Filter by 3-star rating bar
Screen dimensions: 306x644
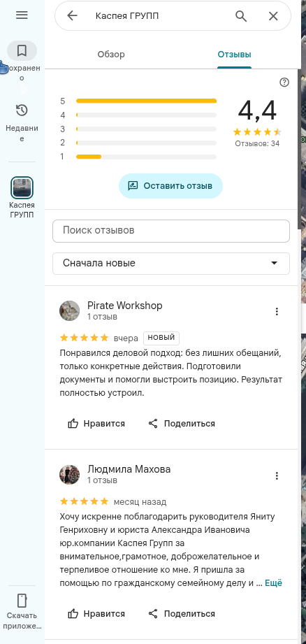click(x=138, y=129)
